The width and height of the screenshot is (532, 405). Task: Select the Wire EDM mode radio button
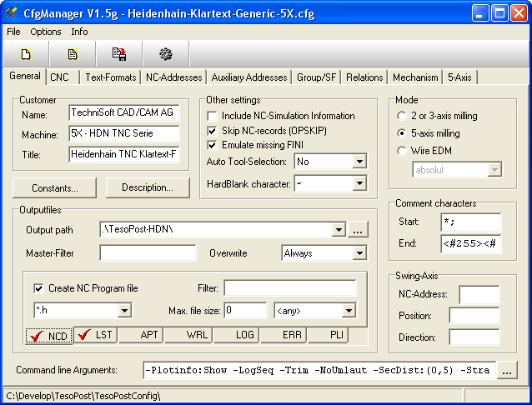coord(403,151)
